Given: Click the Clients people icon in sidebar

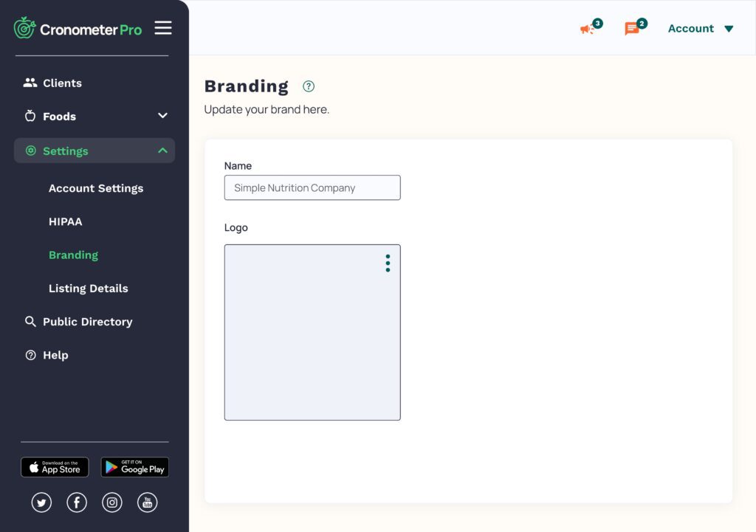Looking at the screenshot, I should pos(31,83).
